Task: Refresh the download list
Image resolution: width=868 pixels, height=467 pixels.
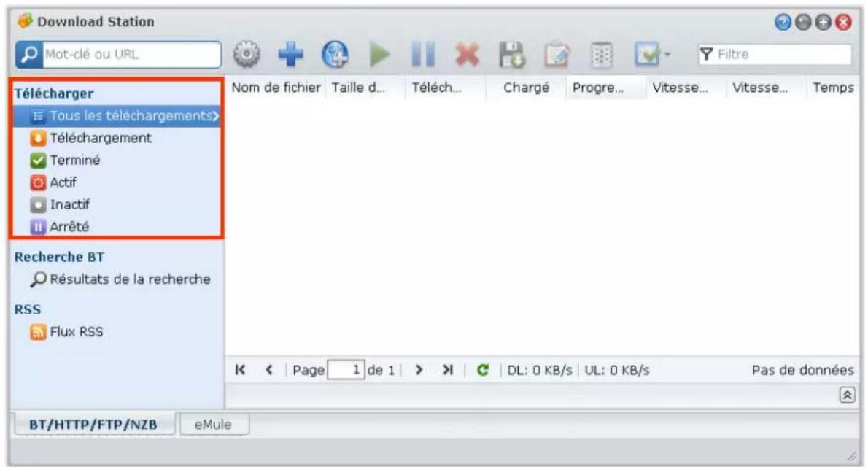Action: click(483, 369)
